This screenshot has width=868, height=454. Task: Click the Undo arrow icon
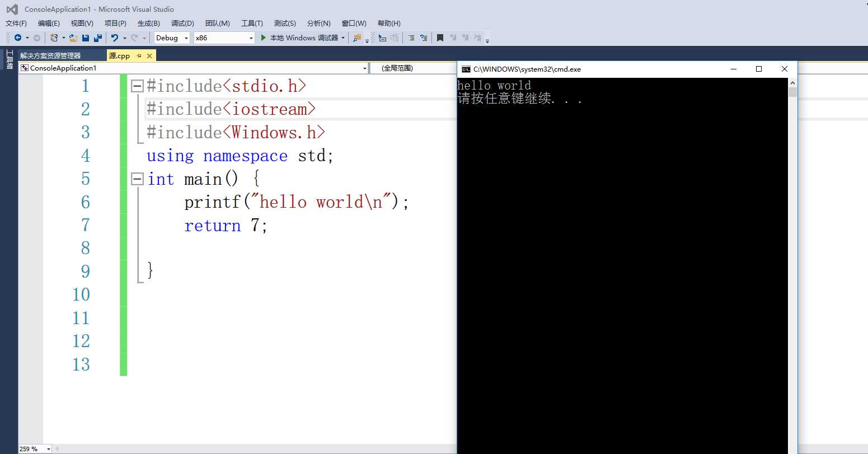tap(115, 38)
